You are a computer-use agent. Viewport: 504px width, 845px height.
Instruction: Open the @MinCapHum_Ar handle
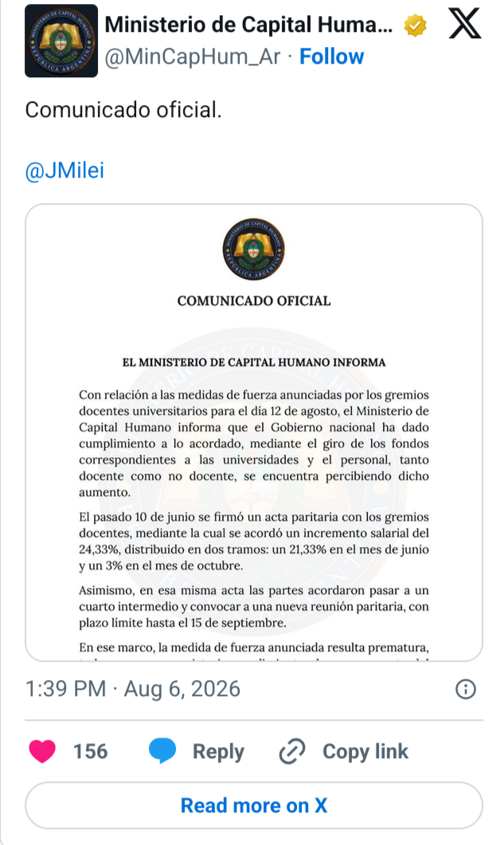[193, 57]
